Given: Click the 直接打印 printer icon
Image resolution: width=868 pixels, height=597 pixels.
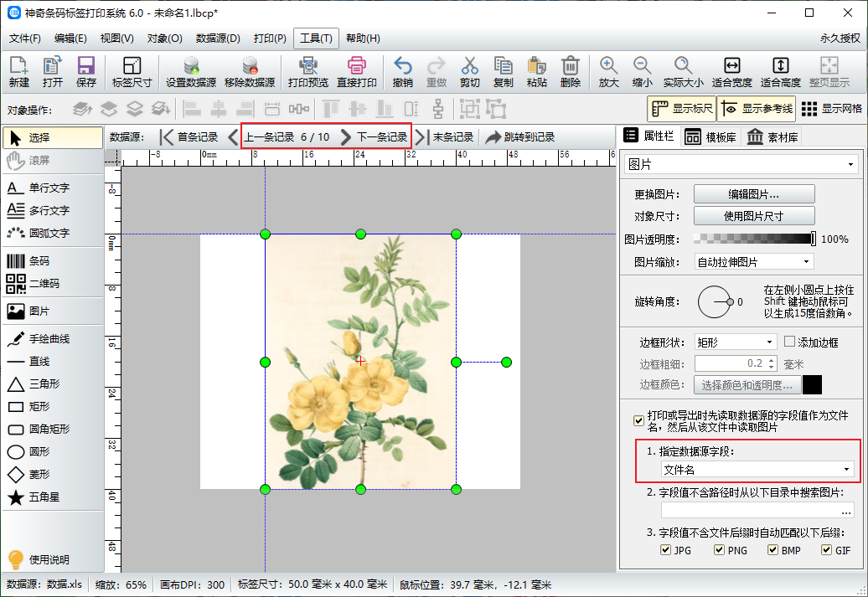Looking at the screenshot, I should [x=357, y=72].
